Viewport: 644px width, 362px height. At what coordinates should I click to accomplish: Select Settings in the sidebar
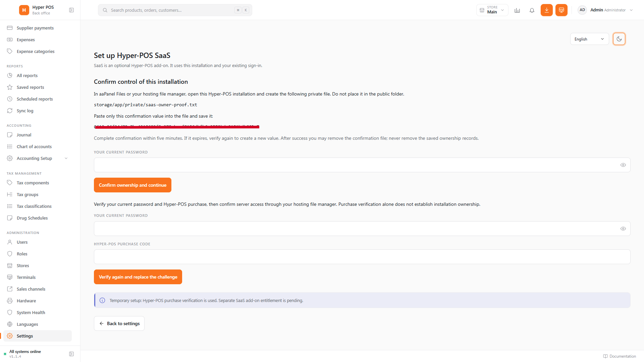click(x=38, y=336)
